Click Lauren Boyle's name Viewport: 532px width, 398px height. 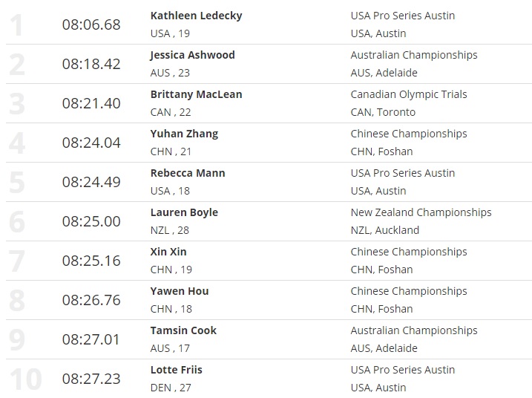click(x=184, y=212)
